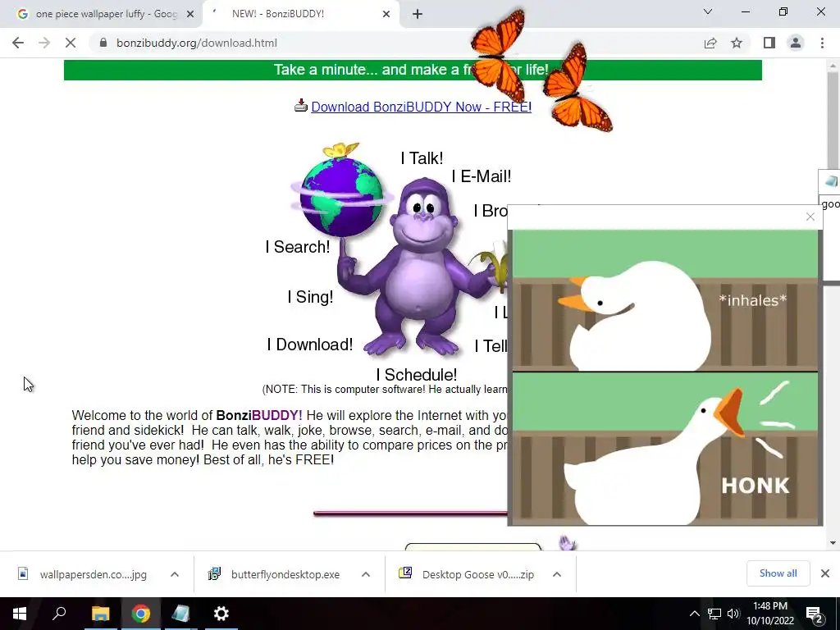Share this page via share icon
The width and height of the screenshot is (840, 630).
click(x=710, y=43)
